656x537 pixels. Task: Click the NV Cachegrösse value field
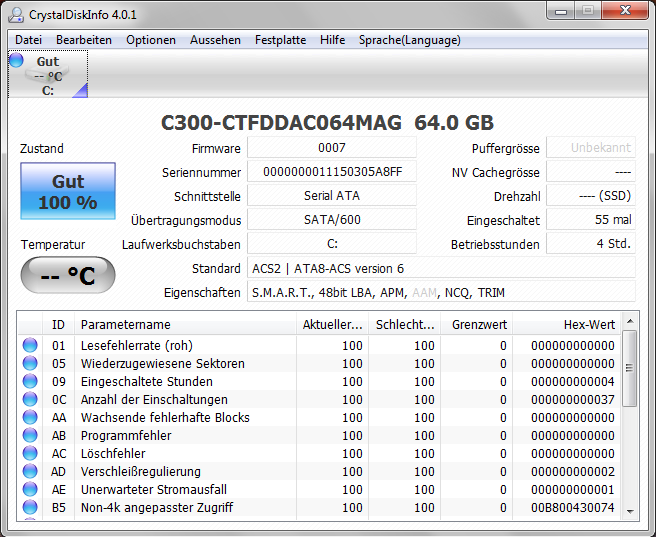point(591,171)
